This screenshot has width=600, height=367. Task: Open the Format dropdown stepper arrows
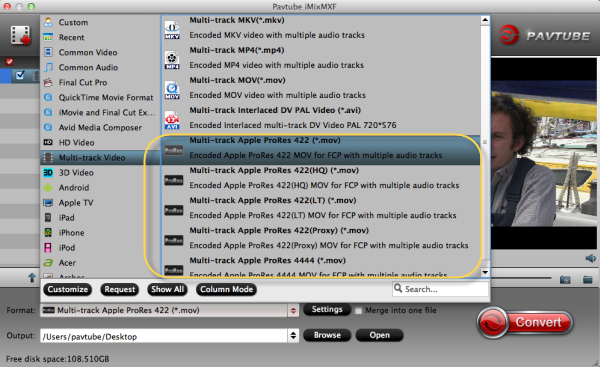(x=293, y=310)
